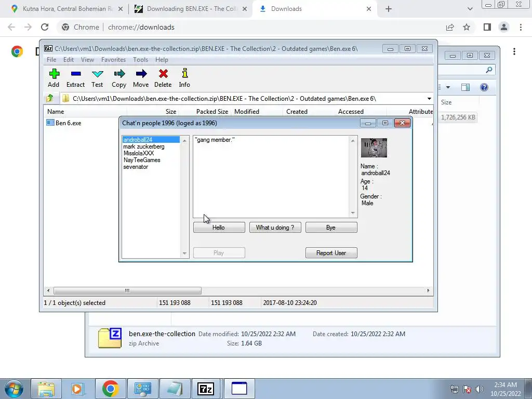Image resolution: width=532 pixels, height=399 pixels.
Task: Open Chrome's three-dot menu
Action: coord(521,27)
